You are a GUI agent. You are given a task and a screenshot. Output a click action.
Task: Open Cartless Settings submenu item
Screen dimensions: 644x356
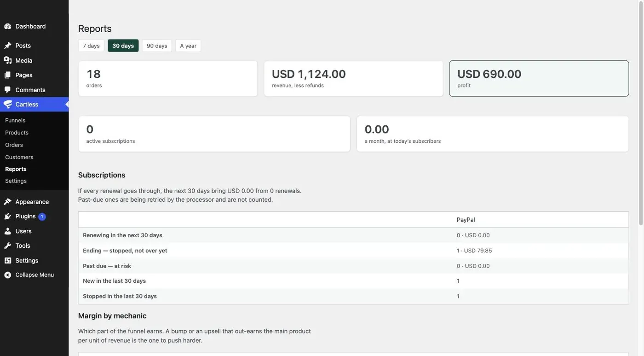16,181
